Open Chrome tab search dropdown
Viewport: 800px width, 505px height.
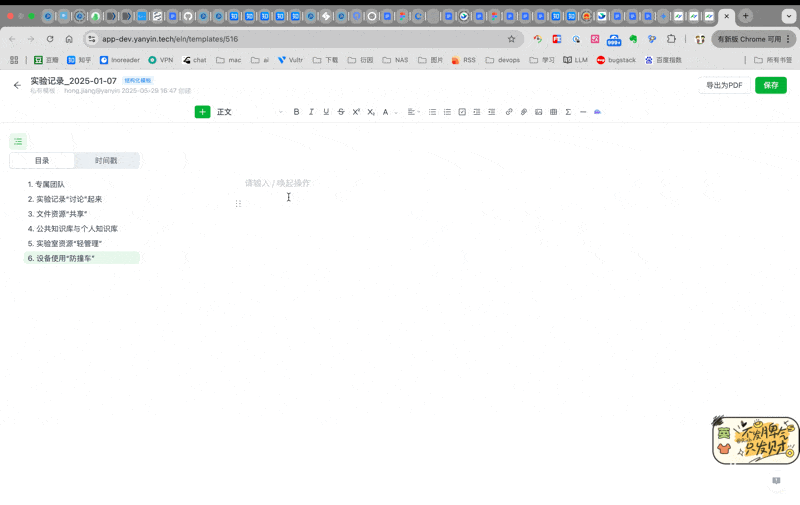click(788, 16)
